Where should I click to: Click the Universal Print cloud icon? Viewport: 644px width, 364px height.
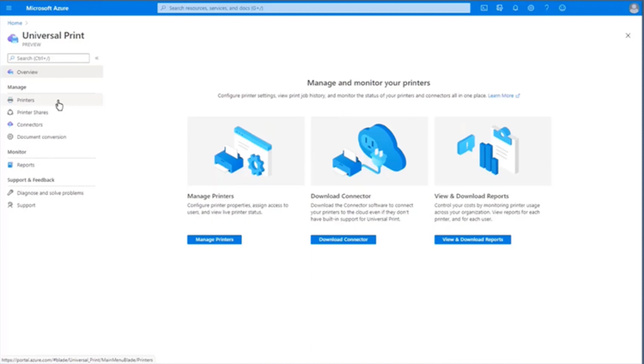coord(13,39)
